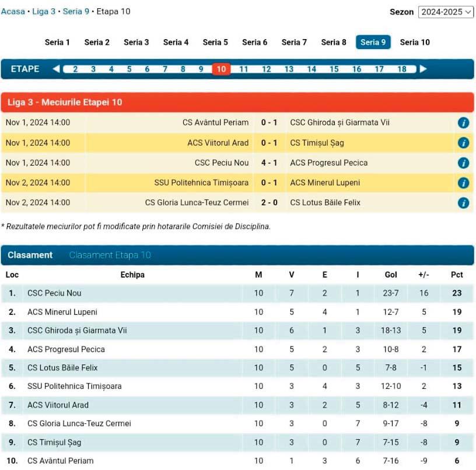Click SSU Politehnica Timișoara in standings

tap(75, 386)
